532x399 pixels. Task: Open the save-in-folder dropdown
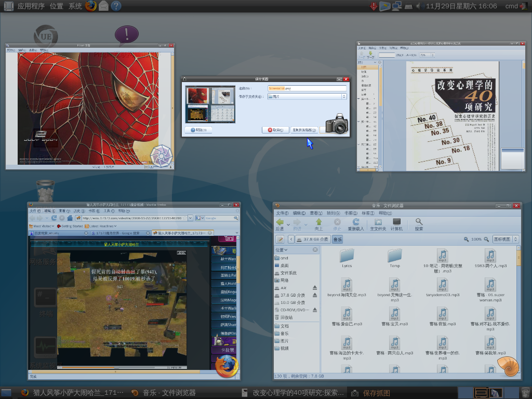[x=307, y=97]
